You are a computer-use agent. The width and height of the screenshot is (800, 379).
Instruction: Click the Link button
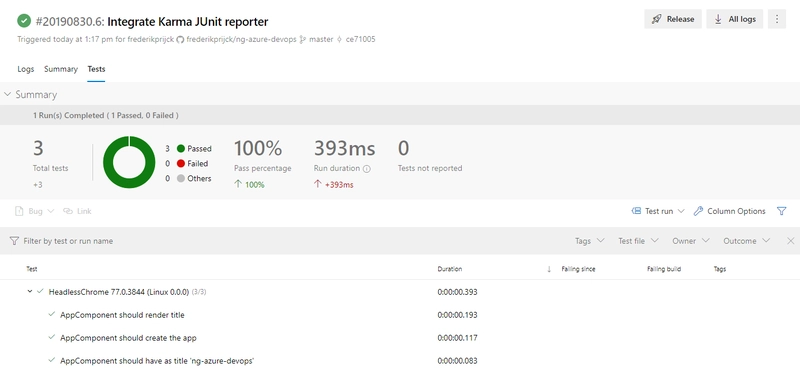77,211
